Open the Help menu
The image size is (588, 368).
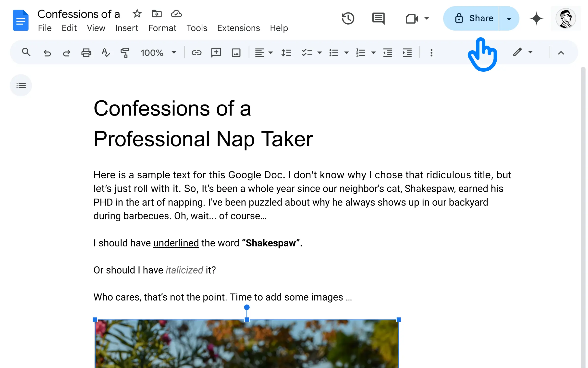click(279, 28)
